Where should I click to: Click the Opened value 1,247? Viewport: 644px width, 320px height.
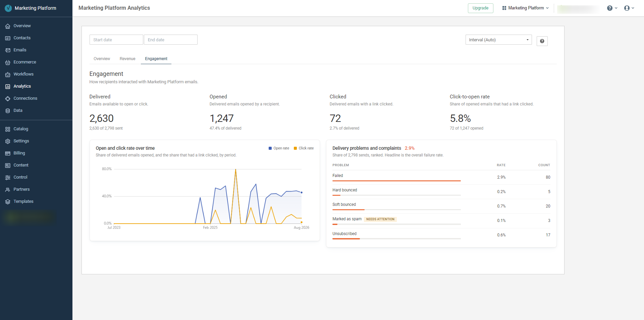(221, 118)
